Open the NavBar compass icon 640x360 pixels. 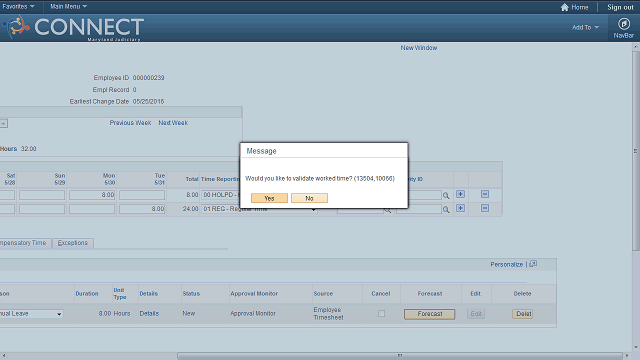(x=624, y=24)
